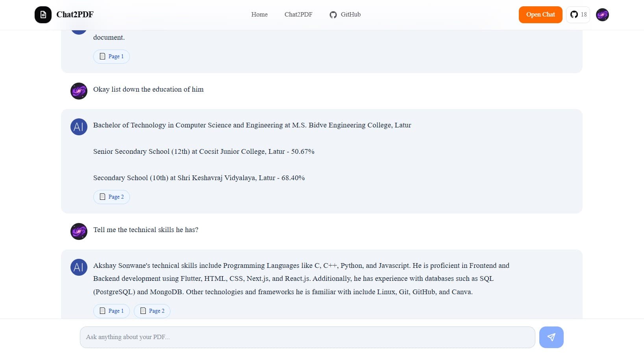Click the Chat2PDF document logo icon
This screenshot has height=354, width=644.
tap(43, 15)
